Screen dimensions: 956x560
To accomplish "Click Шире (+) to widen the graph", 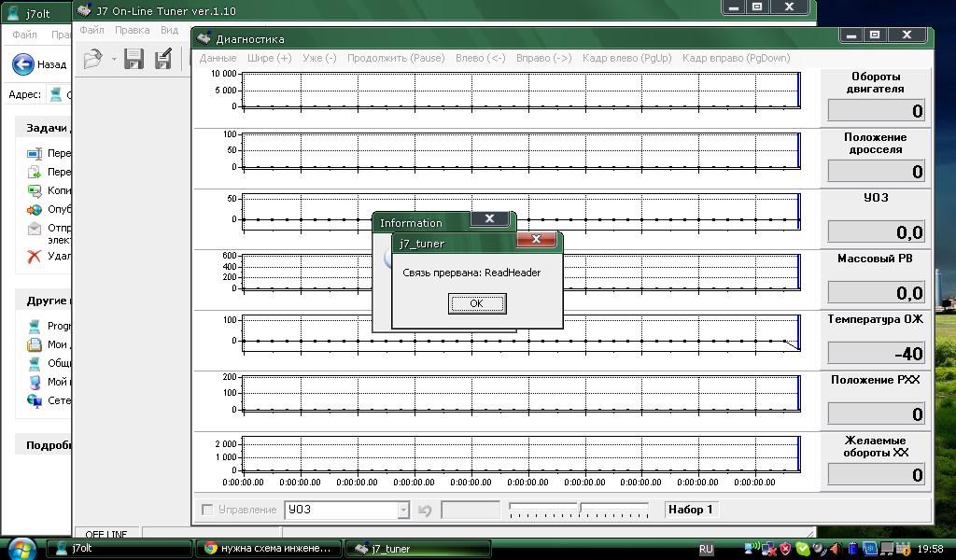I will (x=269, y=58).
